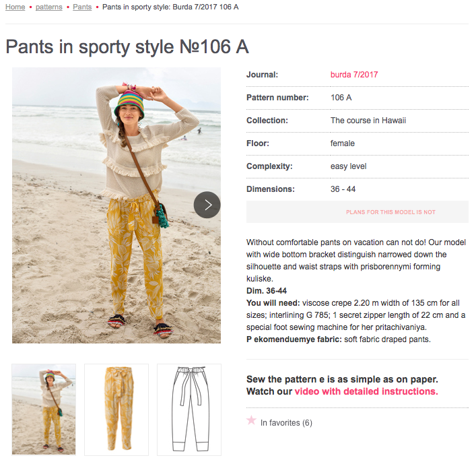Follow the video with detailed instructions link
Screen dimensions: 476x462
point(366,391)
